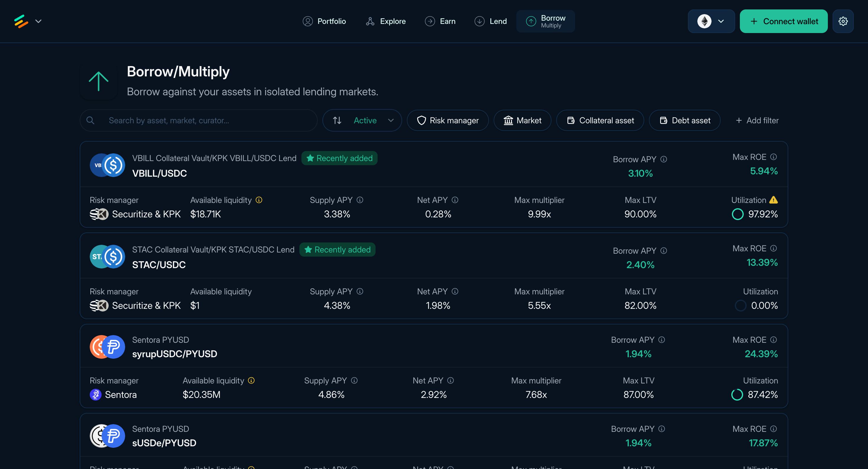Expand the app logo menu chevron
The image size is (868, 469).
(38, 21)
